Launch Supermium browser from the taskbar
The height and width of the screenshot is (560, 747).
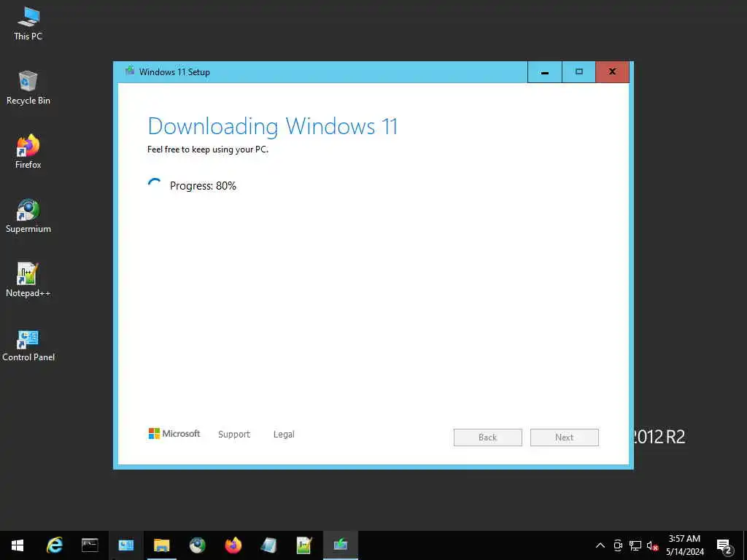(x=197, y=545)
